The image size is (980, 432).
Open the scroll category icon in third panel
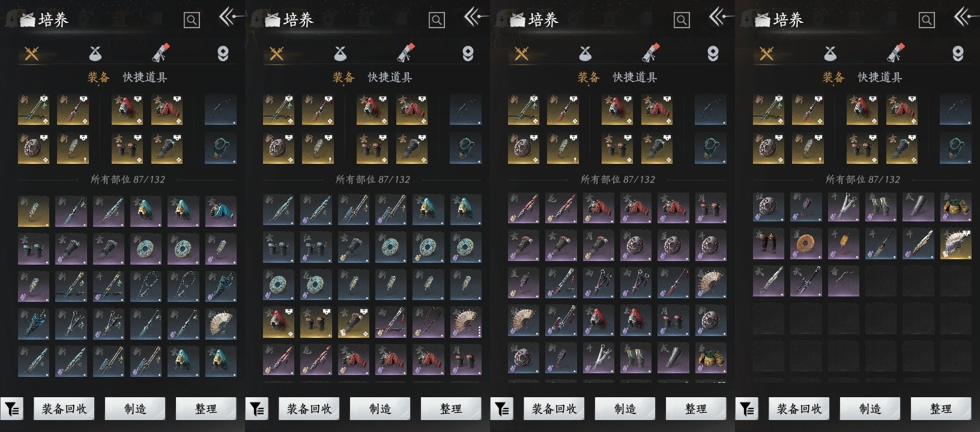651,53
